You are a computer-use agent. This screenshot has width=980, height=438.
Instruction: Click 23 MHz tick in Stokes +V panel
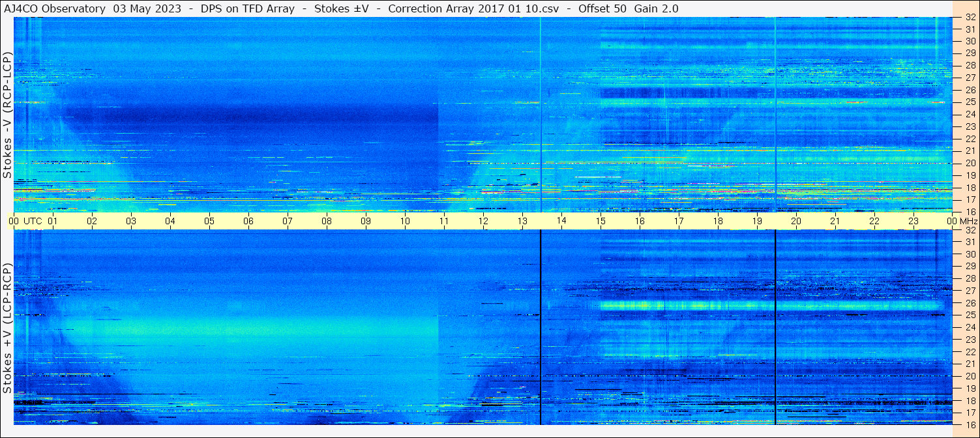(970, 340)
